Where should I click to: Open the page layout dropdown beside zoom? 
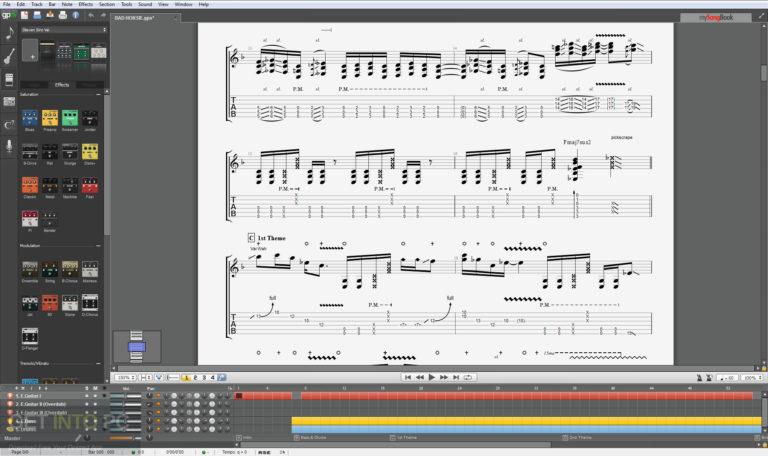(145, 378)
